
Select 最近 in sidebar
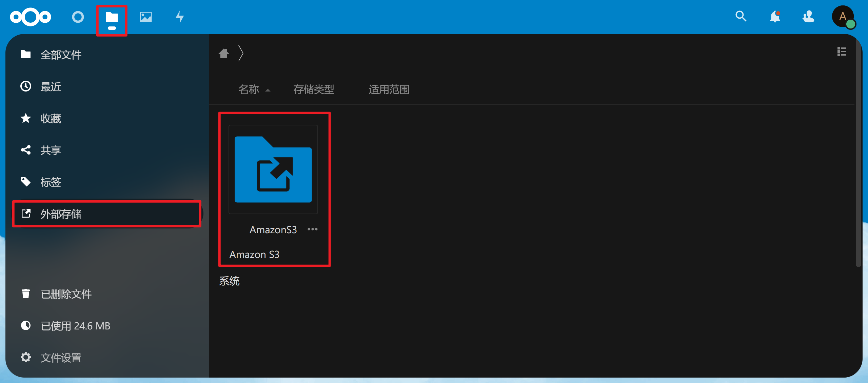51,87
